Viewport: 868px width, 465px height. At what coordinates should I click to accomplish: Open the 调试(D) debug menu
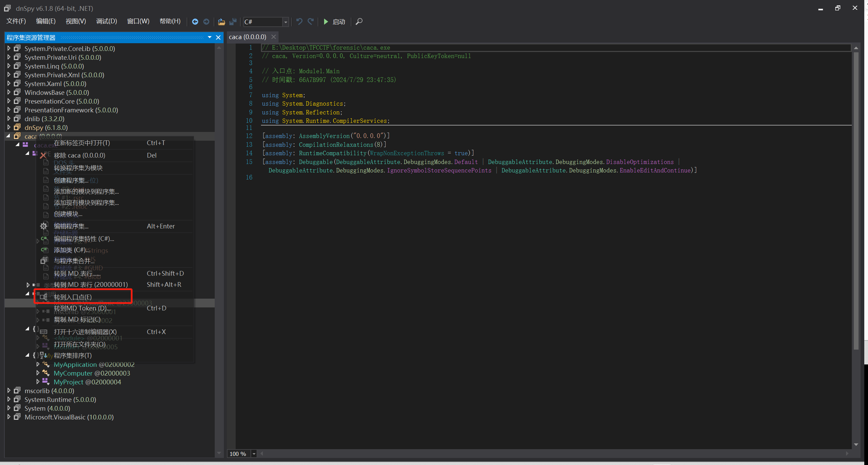106,21
